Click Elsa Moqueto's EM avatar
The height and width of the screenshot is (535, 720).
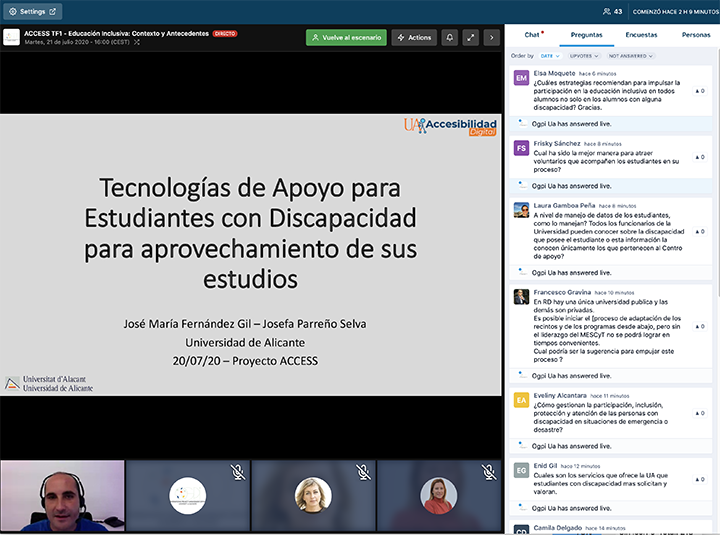pos(521,78)
